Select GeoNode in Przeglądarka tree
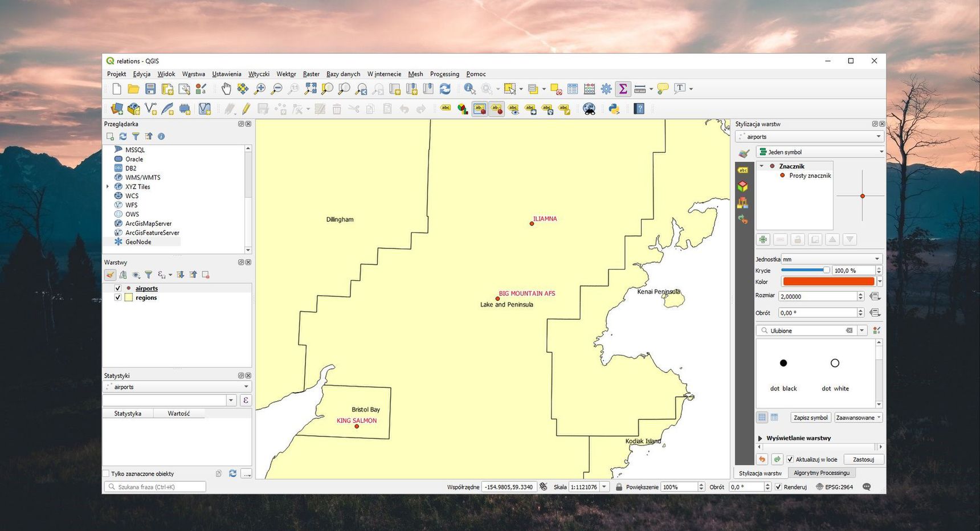This screenshot has width=980, height=531. 138,242
